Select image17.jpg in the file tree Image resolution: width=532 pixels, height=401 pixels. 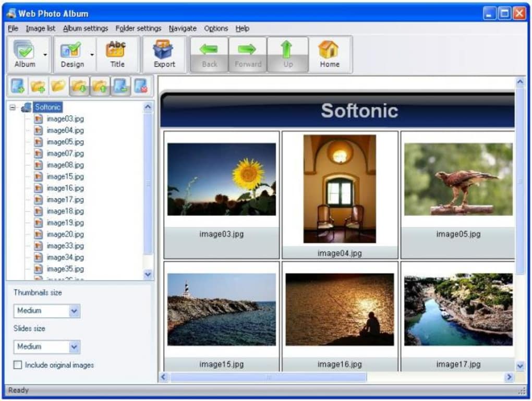65,200
